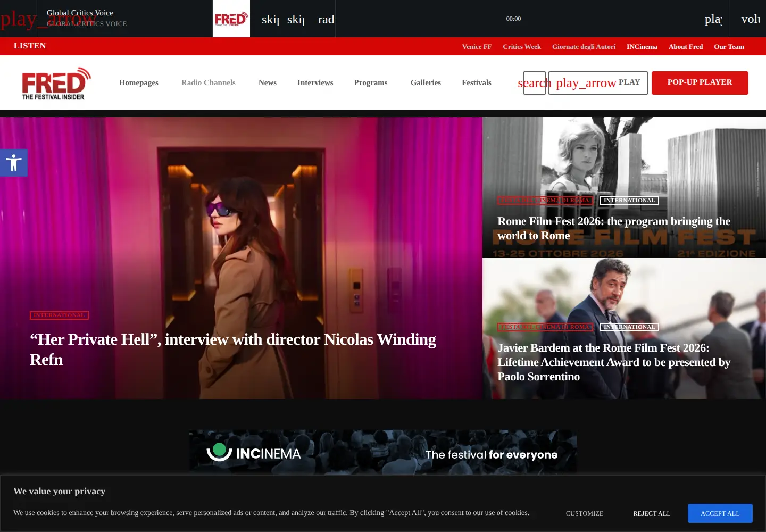Click Festa del Cinema tag on Rome Film Fest article

click(546, 201)
